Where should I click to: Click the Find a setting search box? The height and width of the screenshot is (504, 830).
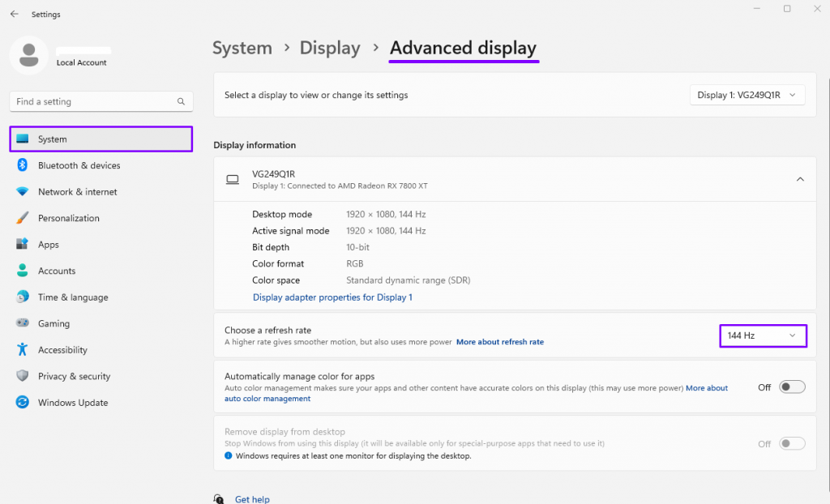[93, 101]
